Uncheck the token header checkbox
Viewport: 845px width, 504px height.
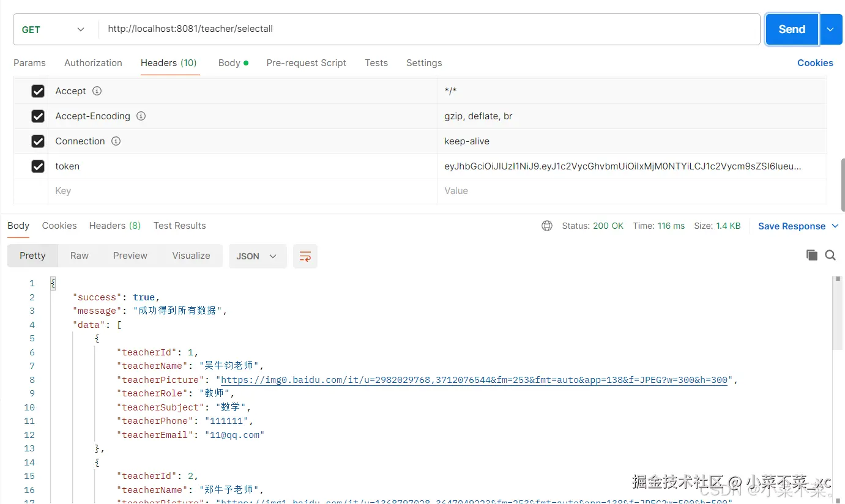click(38, 166)
